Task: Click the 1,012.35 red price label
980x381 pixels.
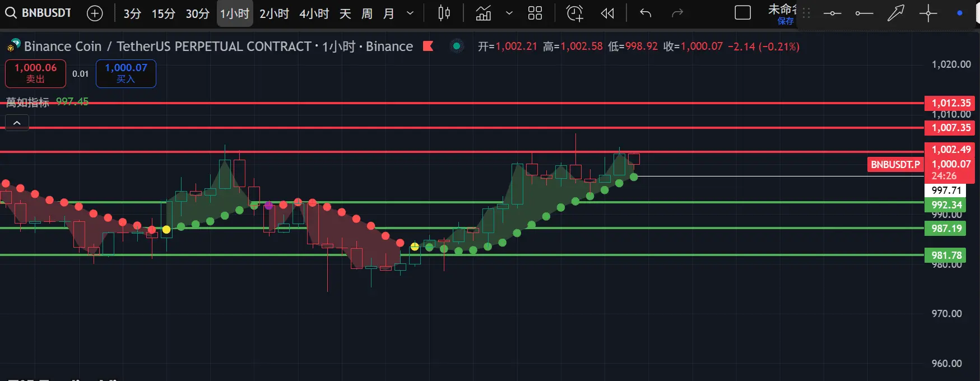Action: (950, 103)
